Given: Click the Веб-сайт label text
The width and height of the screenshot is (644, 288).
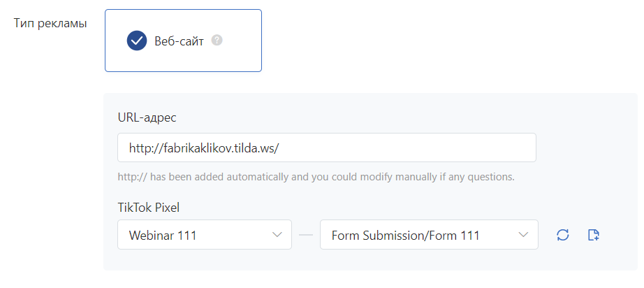Looking at the screenshot, I should tap(180, 41).
